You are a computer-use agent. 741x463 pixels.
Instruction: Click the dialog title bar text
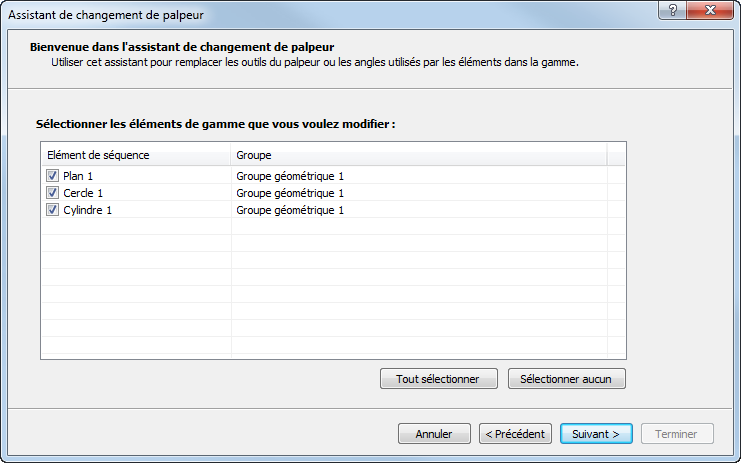tap(106, 13)
